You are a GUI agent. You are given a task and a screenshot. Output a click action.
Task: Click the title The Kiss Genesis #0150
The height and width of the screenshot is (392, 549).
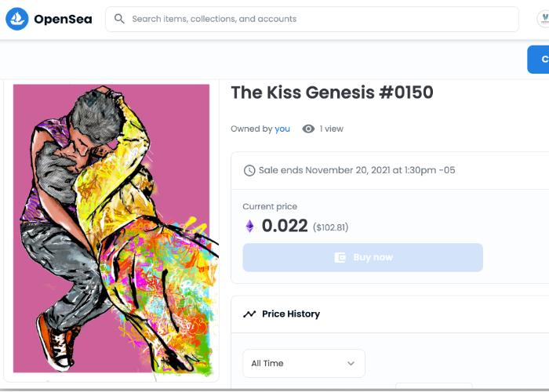tap(332, 93)
